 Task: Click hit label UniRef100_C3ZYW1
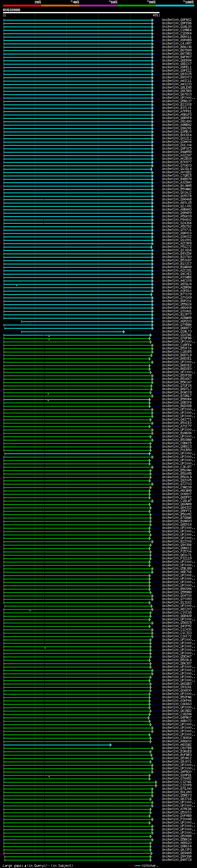click(x=177, y=782)
